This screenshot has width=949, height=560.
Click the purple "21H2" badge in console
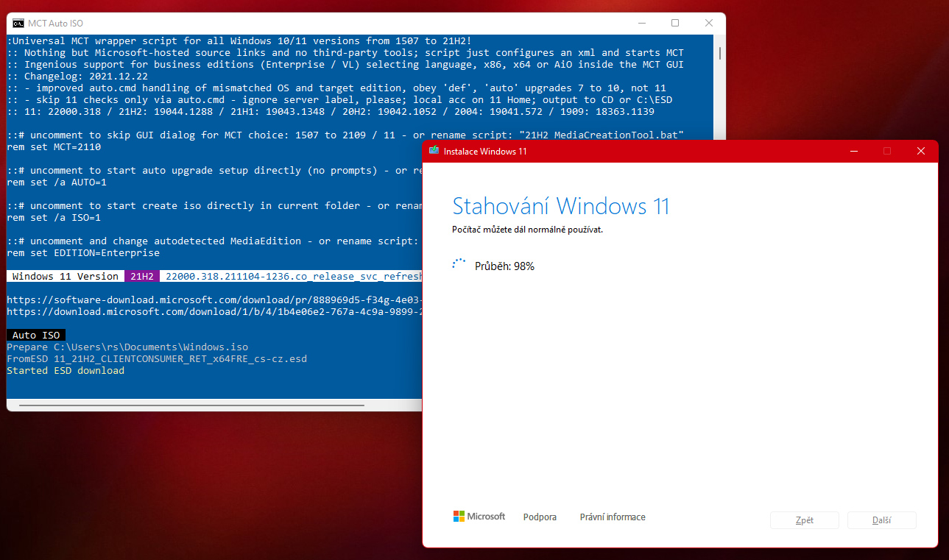coord(142,276)
